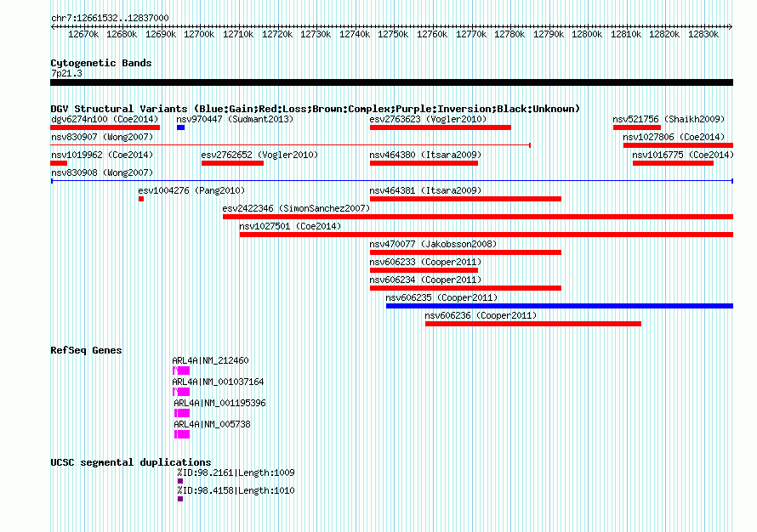
Task: Click the nsv521756 (Shaikh2009) label
Action: [669, 119]
